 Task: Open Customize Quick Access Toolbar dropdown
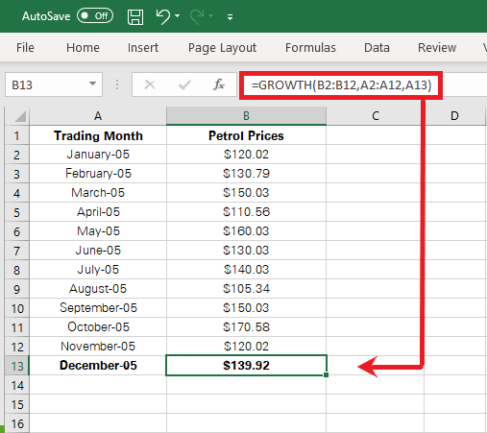[230, 17]
